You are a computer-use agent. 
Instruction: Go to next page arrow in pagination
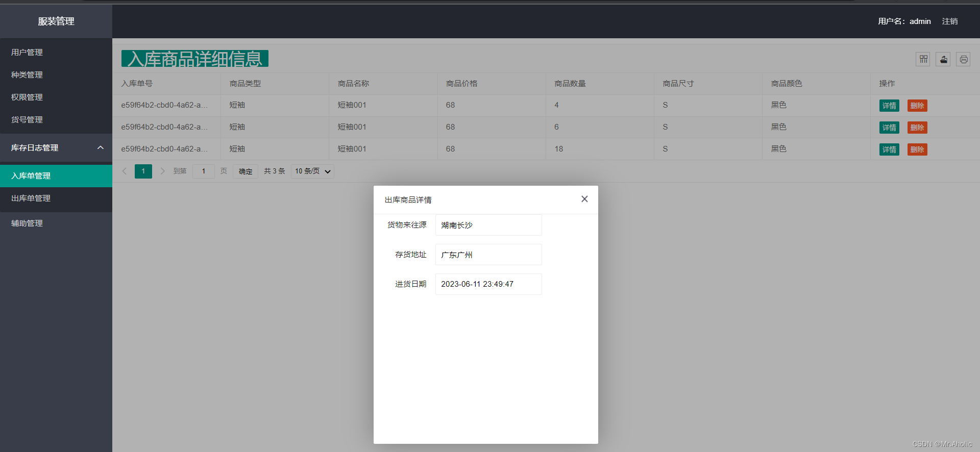[x=162, y=171]
